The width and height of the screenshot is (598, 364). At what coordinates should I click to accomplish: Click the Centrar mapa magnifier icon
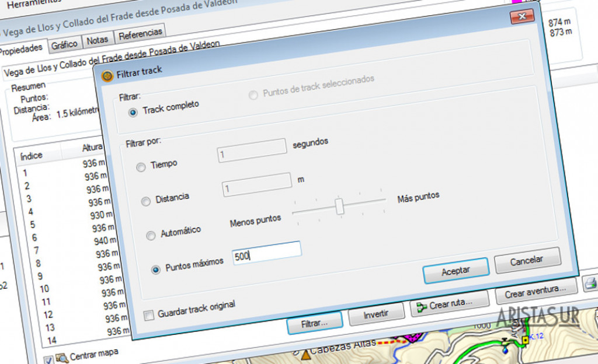pos(62,358)
